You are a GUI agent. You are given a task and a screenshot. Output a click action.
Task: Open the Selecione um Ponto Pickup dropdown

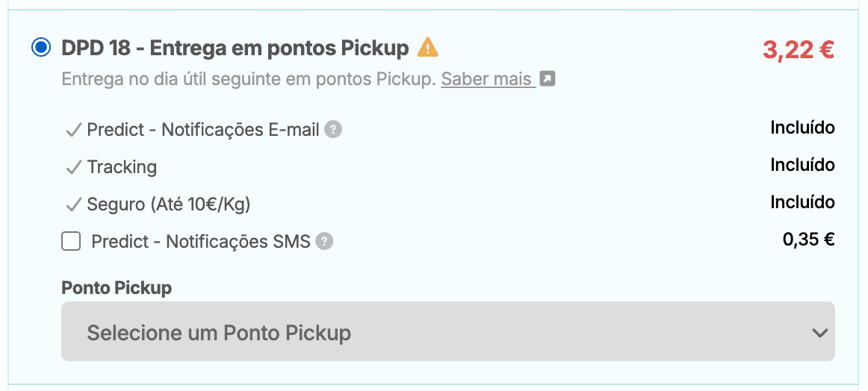[447, 332]
